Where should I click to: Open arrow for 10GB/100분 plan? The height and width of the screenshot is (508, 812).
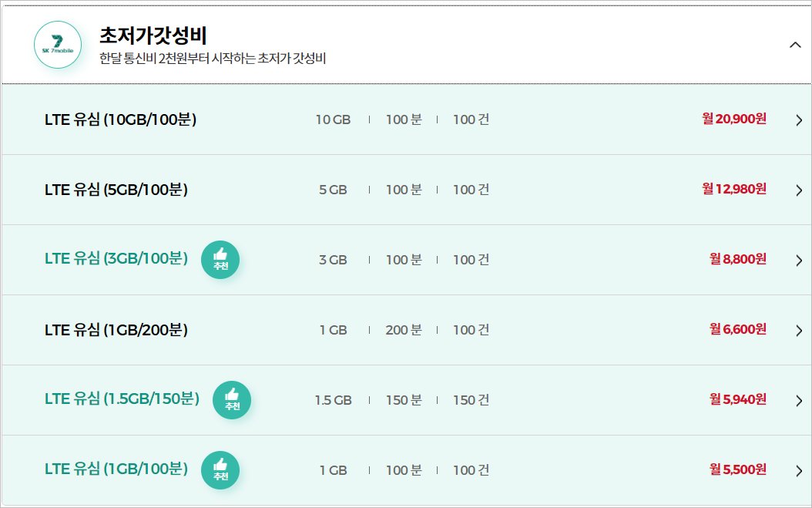pos(799,120)
